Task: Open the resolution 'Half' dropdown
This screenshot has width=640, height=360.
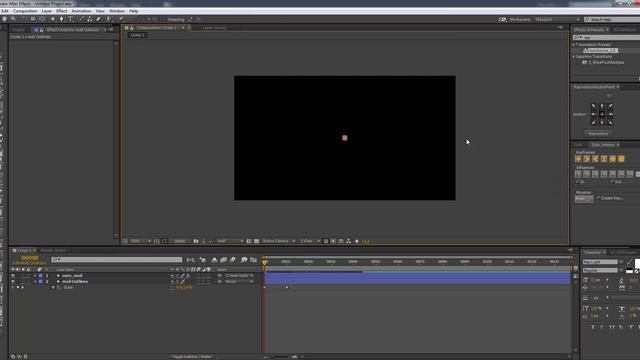Action: pos(230,241)
